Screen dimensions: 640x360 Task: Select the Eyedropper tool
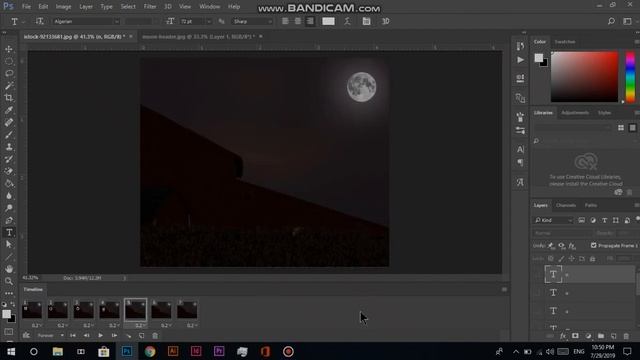9,110
